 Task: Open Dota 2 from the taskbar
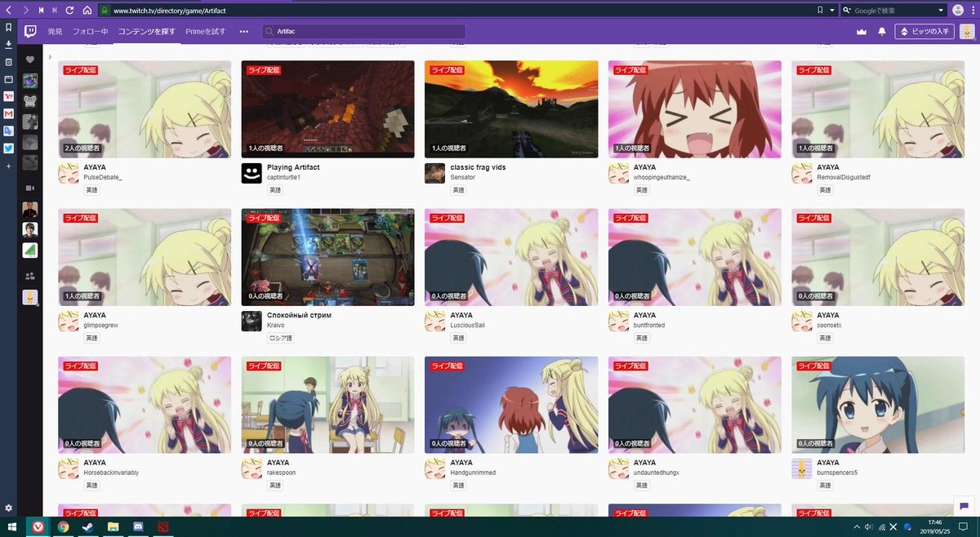(164, 527)
